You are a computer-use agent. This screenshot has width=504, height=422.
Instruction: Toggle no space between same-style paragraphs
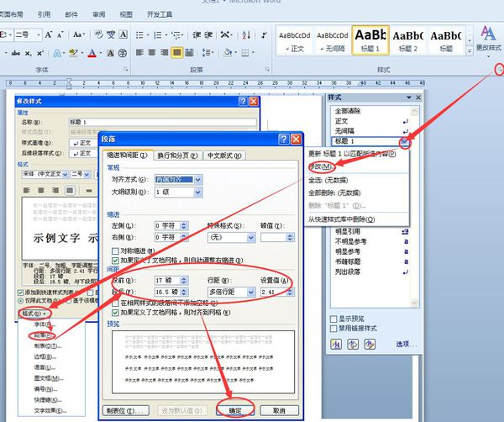tap(115, 303)
